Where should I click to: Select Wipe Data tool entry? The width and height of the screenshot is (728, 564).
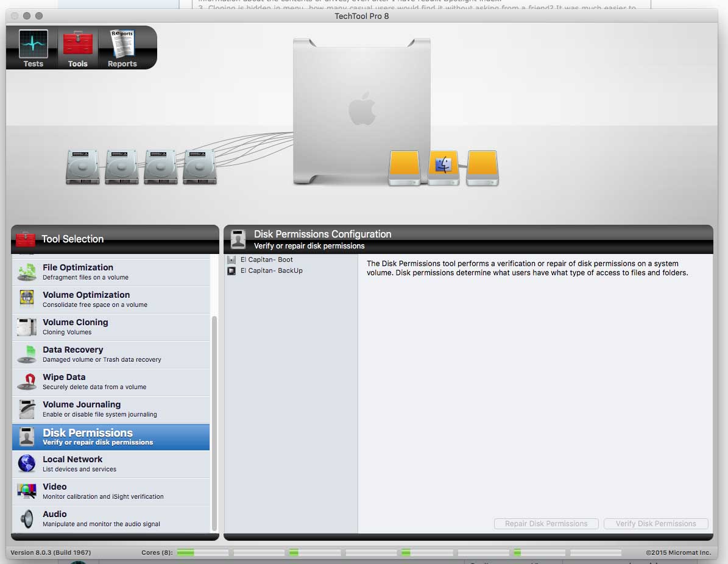coord(111,381)
